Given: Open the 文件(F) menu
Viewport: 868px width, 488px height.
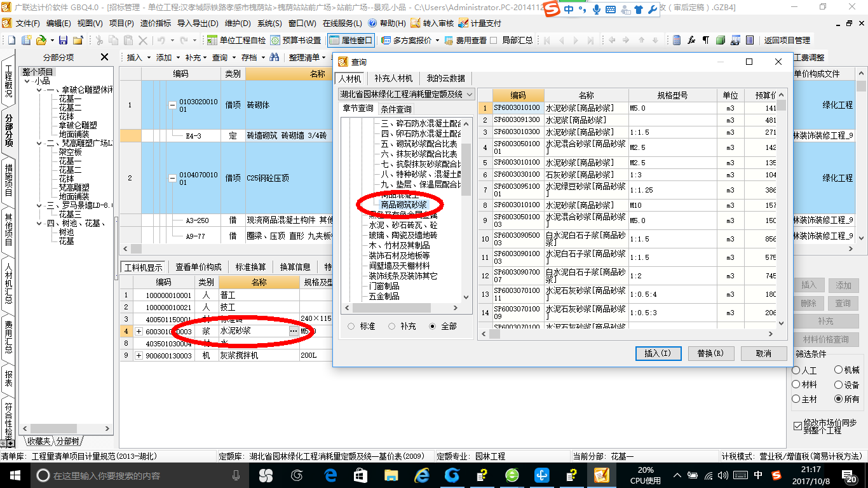Looking at the screenshot, I should point(27,24).
